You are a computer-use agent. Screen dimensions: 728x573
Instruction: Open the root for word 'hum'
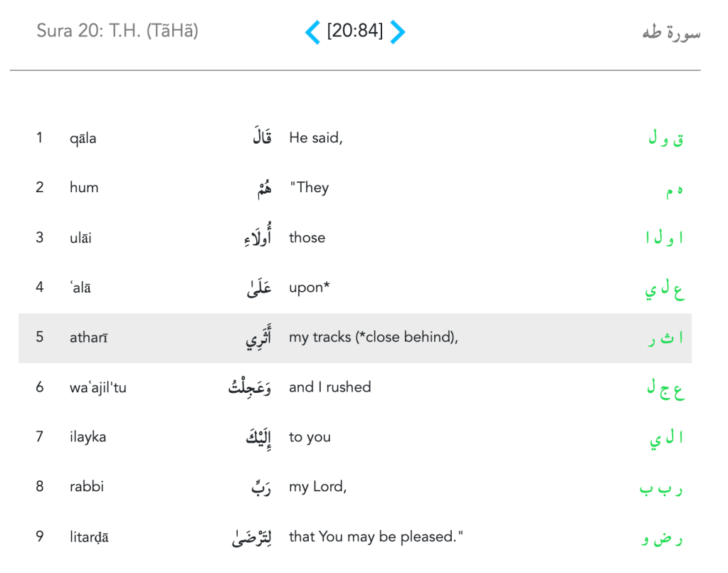tap(674, 189)
